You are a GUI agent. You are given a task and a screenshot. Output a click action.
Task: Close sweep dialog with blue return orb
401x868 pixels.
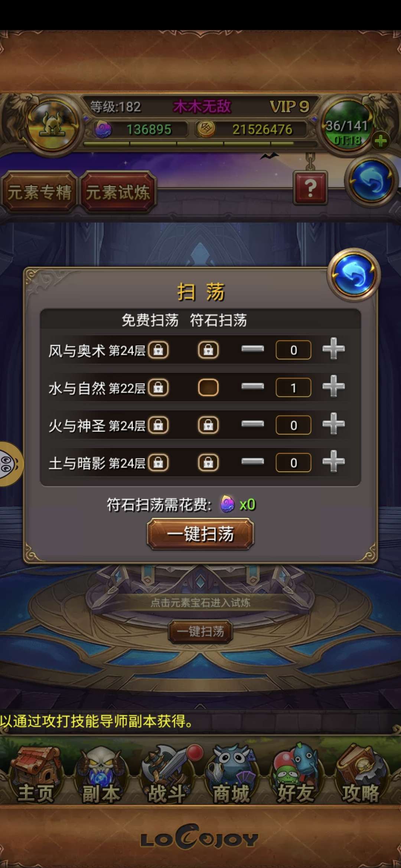[353, 275]
